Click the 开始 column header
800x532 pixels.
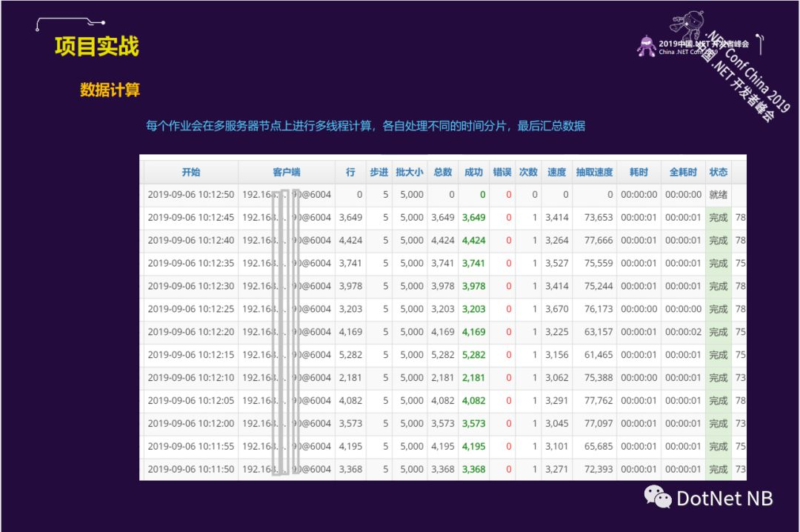coord(191,172)
